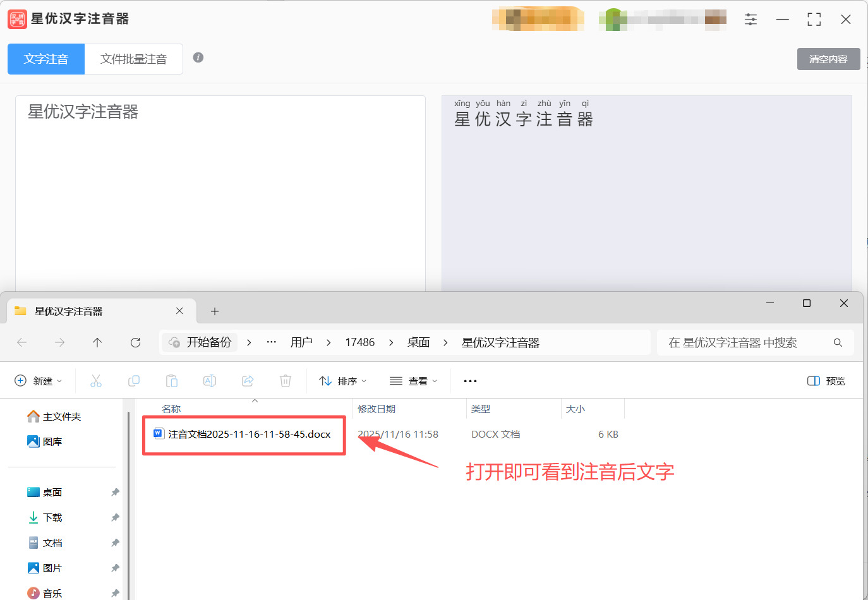The image size is (868, 600).
Task: Select the Cut icon in Explorer toolbar
Action: point(95,381)
